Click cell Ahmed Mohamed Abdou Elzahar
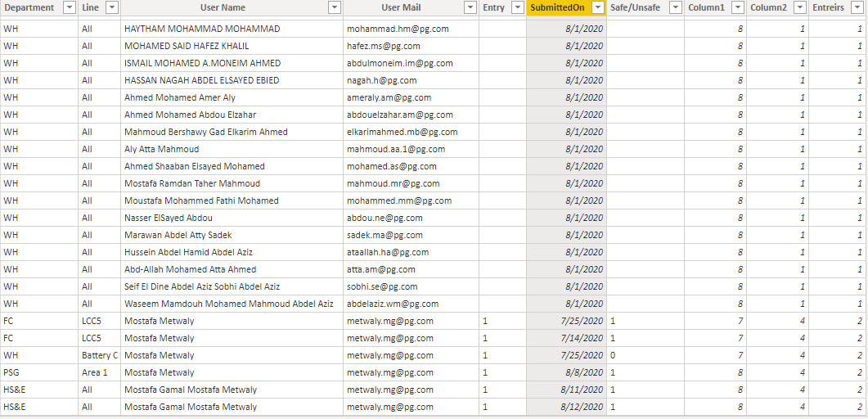Screen dimensions: 868x419 point(232,115)
